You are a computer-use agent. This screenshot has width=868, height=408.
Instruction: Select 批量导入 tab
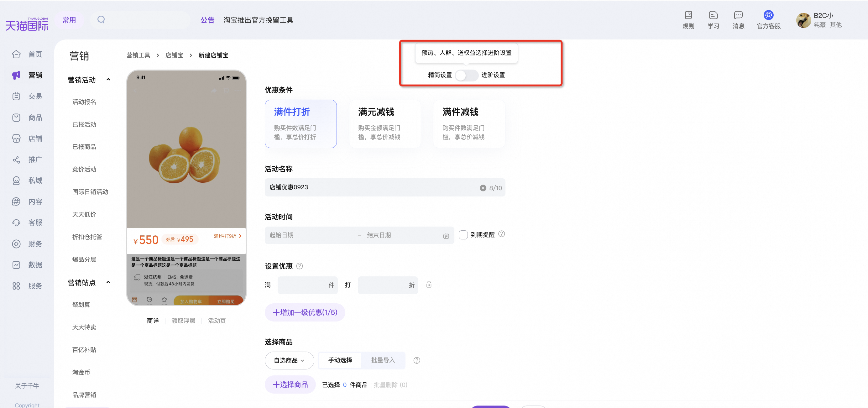pyautogui.click(x=383, y=360)
